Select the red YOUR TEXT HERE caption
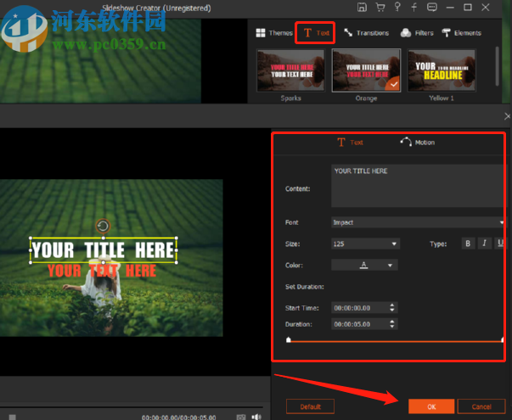 (x=102, y=271)
